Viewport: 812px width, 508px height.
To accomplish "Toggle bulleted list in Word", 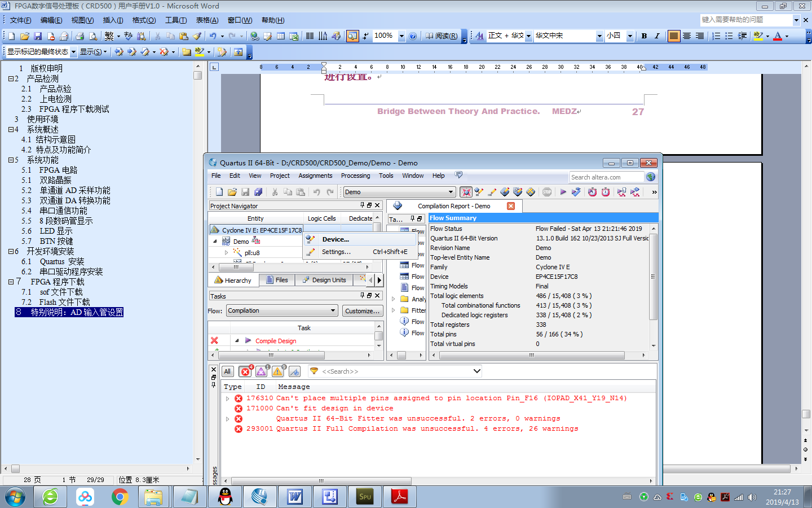I will click(x=729, y=36).
